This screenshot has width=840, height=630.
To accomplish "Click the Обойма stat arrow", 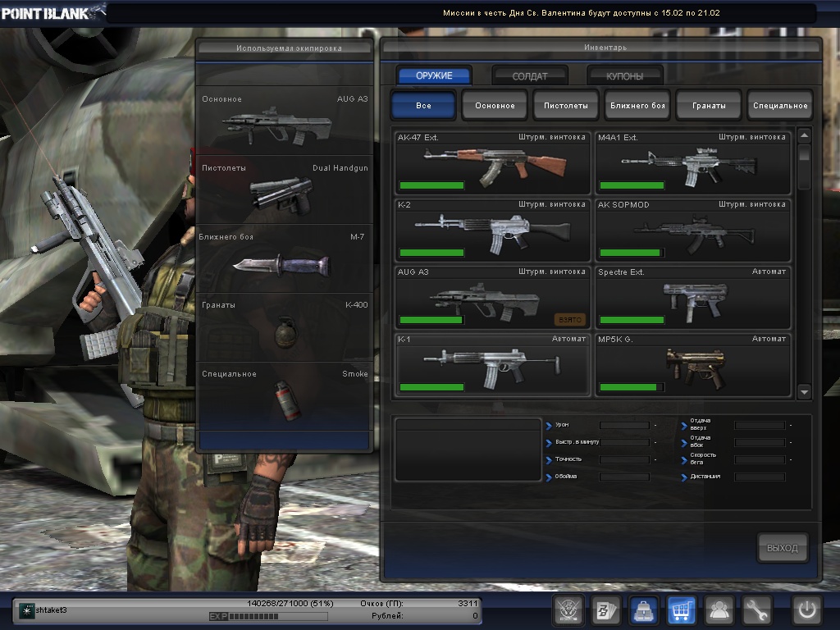I will [x=549, y=477].
